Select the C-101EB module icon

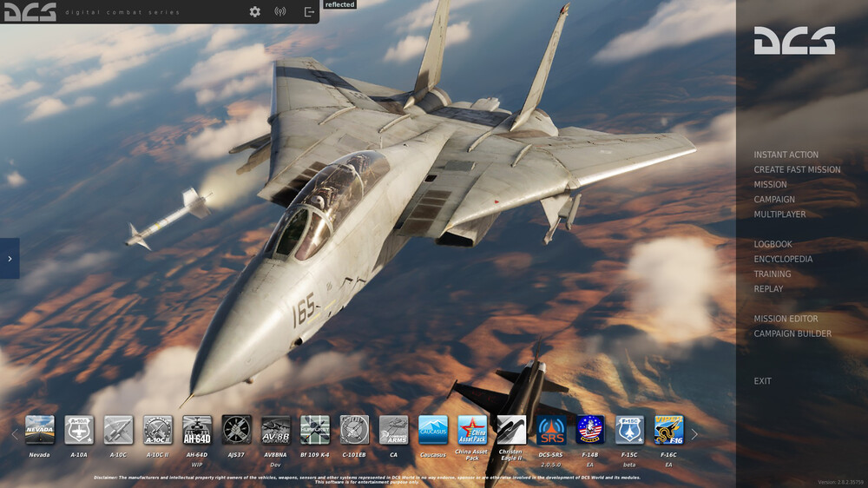(x=354, y=430)
